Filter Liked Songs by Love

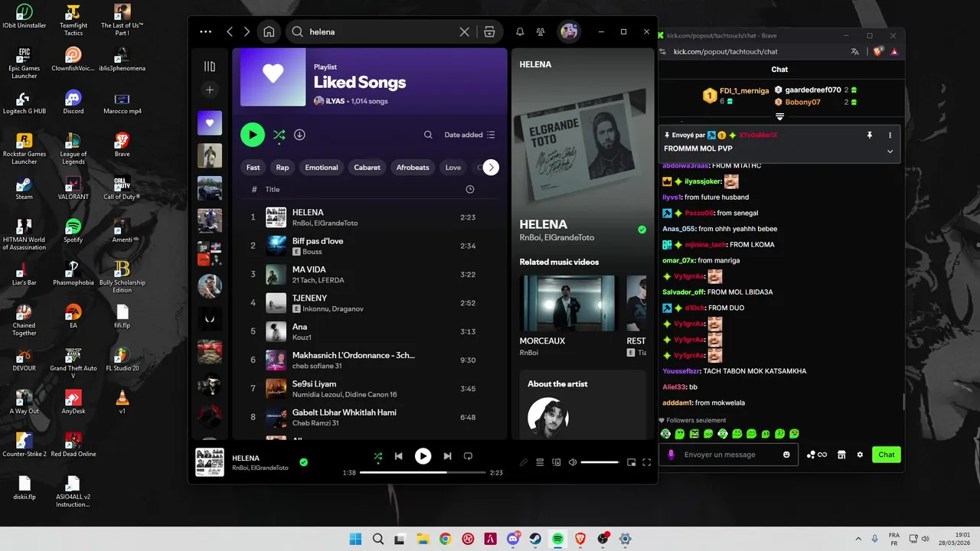pos(453,168)
